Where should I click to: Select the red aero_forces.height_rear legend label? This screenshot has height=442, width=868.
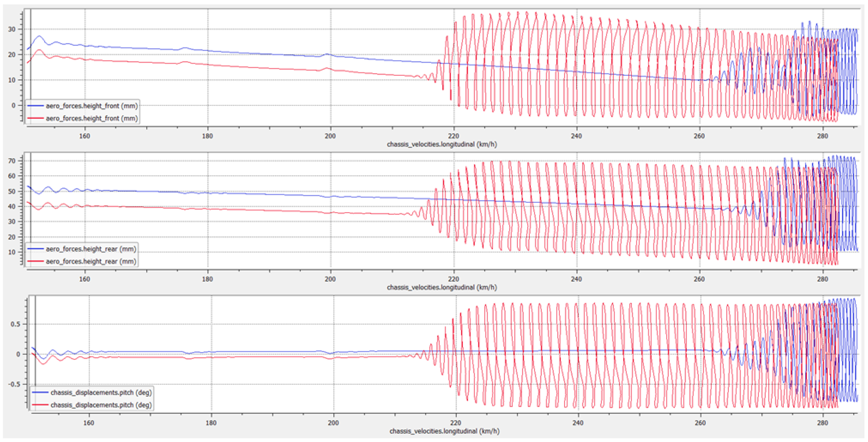coord(91,261)
